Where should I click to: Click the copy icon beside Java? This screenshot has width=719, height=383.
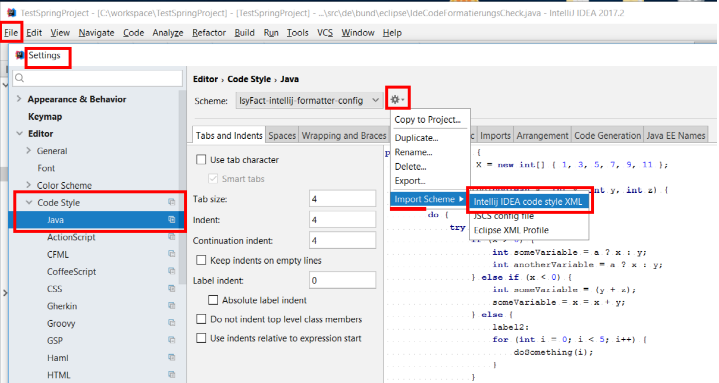171,220
